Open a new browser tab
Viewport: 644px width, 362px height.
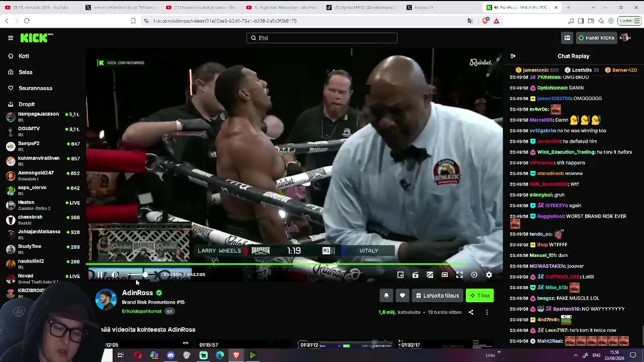[x=569, y=8]
